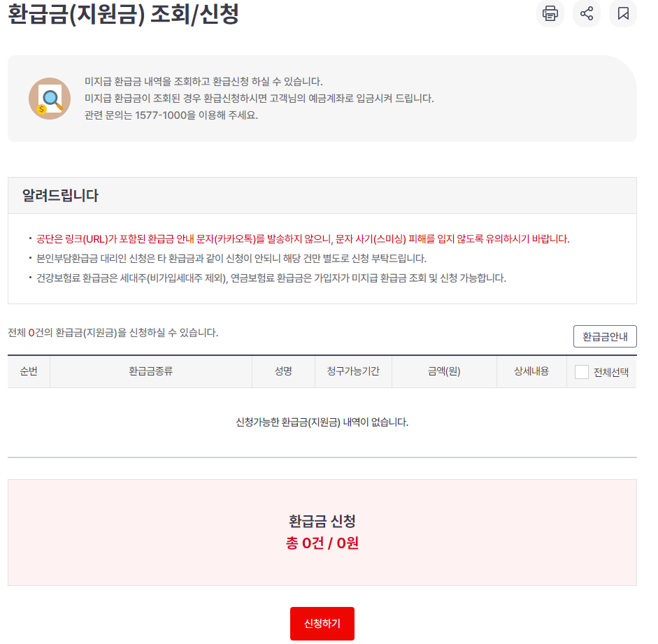This screenshot has height=644, width=658.
Task: Click the 알려드립니다 section heading
Action: tap(60, 196)
